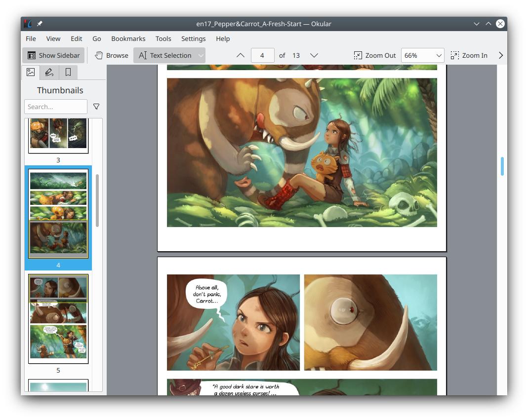Click the document vertical scrollbar handle
528x420 pixels.
(x=502, y=166)
